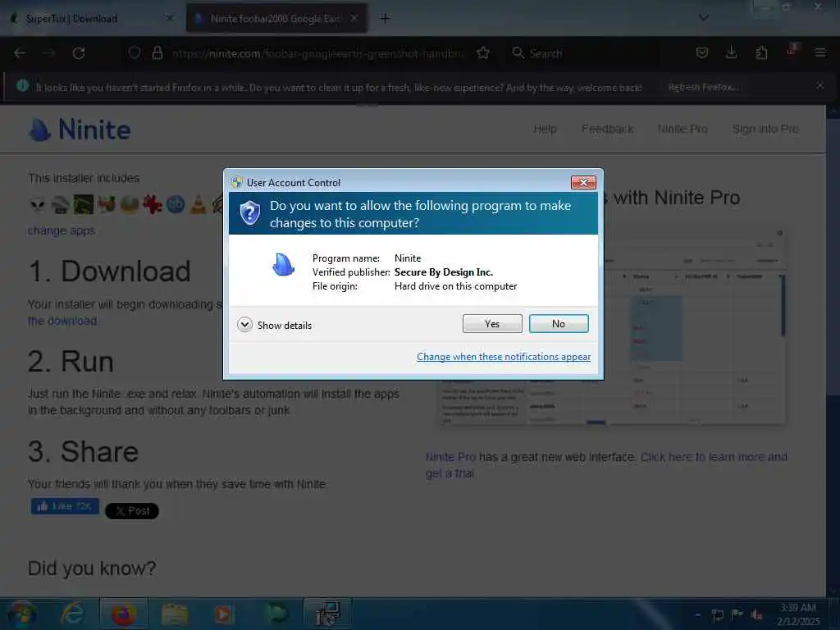This screenshot has height=630, width=840.
Task: Click No in the User Account Control dialog
Action: point(558,323)
